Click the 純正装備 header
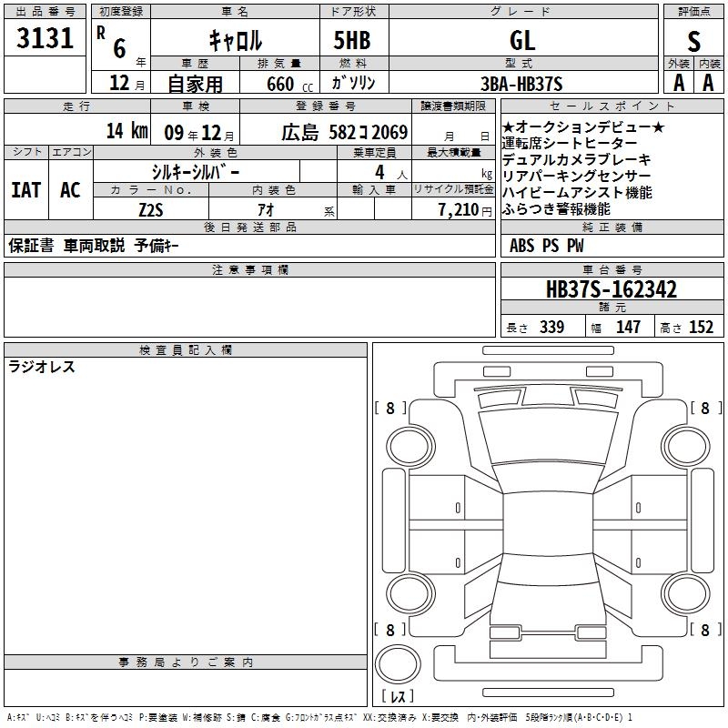728x728 pixels. click(612, 227)
